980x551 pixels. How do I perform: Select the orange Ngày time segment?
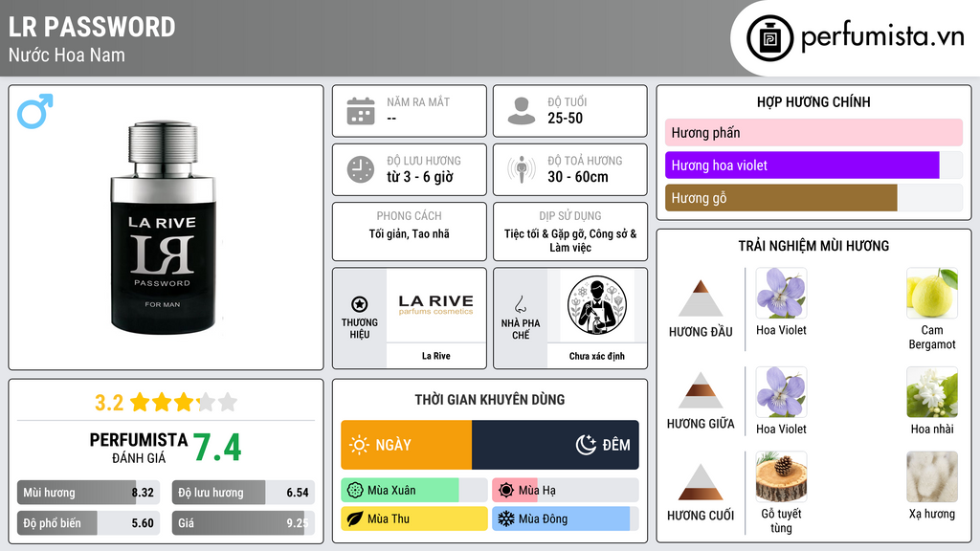pyautogui.click(x=406, y=445)
